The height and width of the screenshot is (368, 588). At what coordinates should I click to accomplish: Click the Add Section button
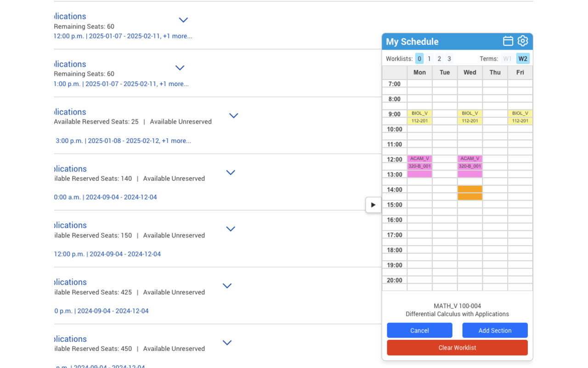[x=495, y=330]
